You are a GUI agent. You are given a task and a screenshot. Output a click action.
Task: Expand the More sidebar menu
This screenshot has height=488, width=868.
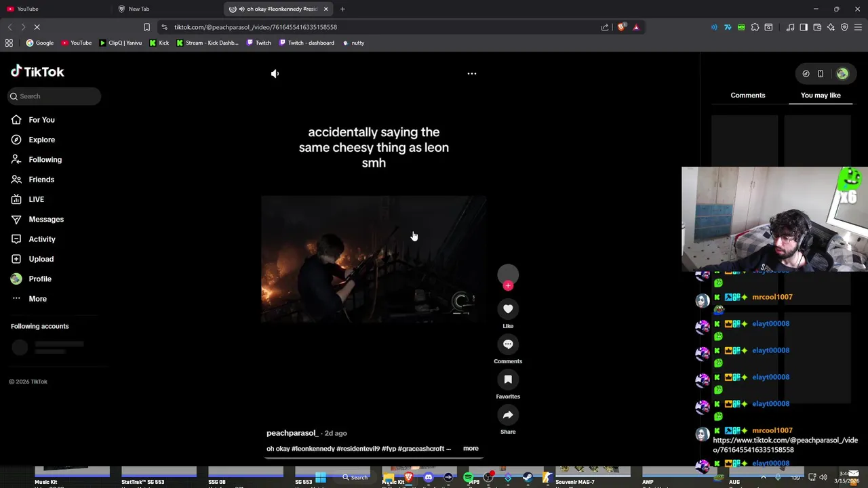28,299
